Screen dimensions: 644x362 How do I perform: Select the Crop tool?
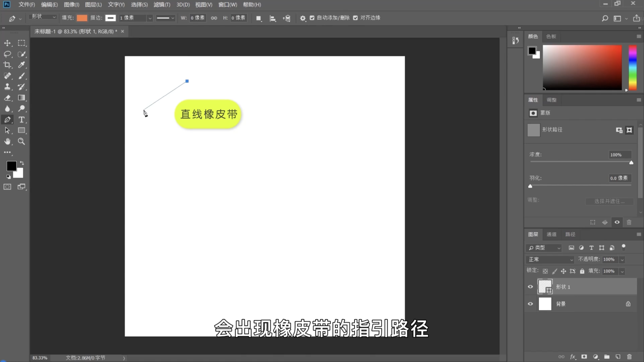click(x=7, y=65)
